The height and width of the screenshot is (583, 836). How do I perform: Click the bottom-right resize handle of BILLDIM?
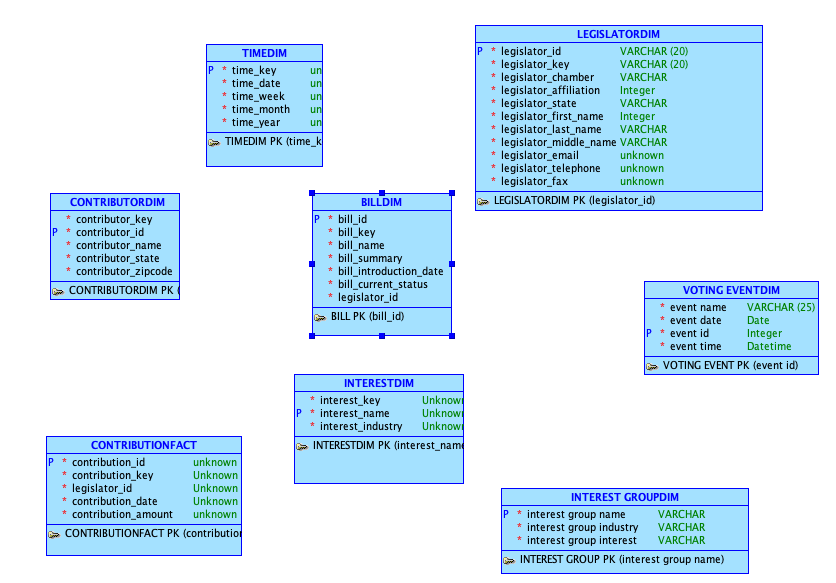click(x=452, y=336)
